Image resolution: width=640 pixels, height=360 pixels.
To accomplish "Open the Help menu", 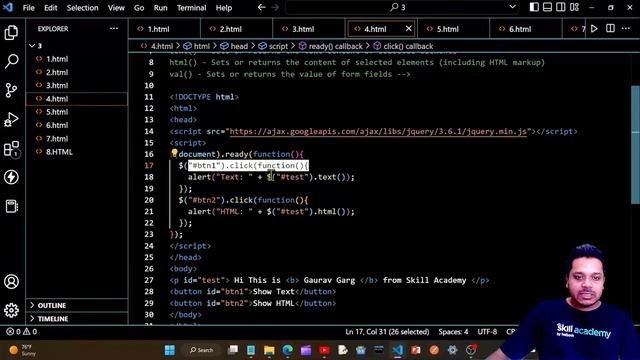I will [224, 7].
